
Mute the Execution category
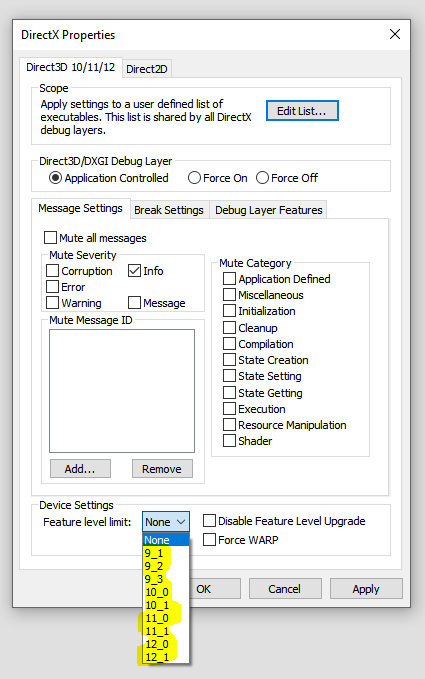[x=229, y=409]
